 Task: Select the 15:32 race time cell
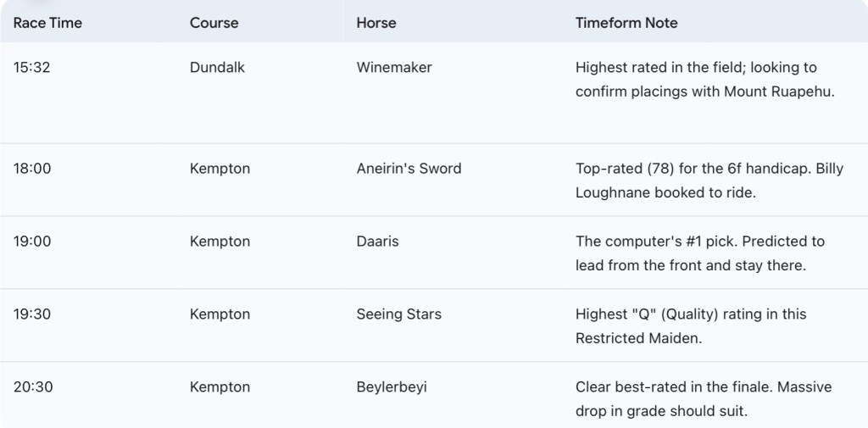[x=32, y=68]
